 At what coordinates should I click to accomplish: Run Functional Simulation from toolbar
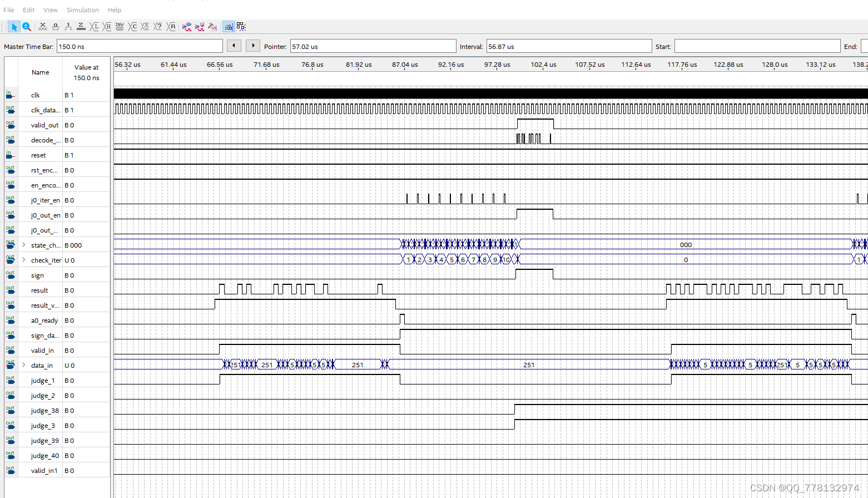pyautogui.click(x=186, y=26)
